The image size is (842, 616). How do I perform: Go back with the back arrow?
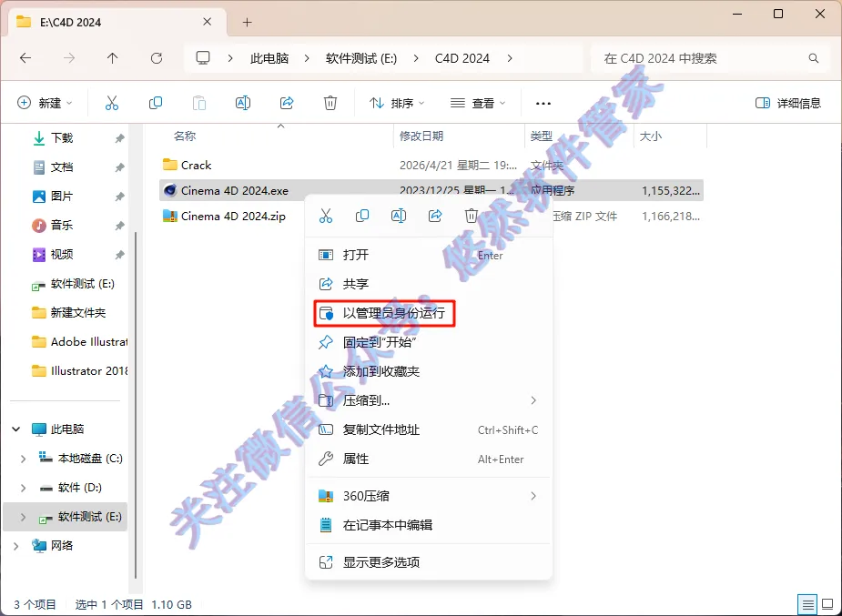tap(25, 58)
